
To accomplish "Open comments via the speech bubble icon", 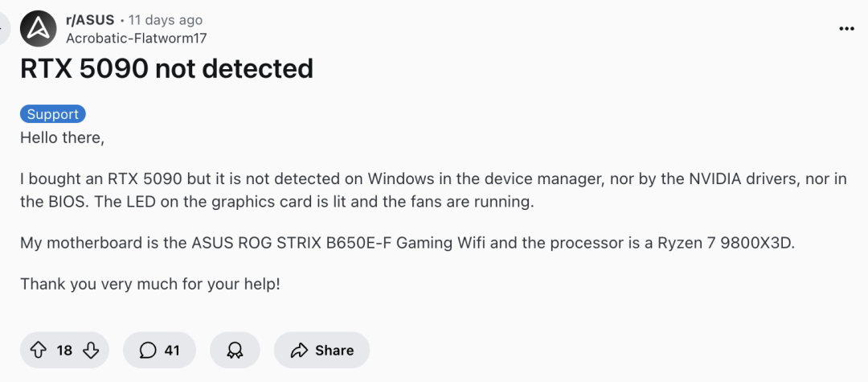I will click(x=148, y=350).
